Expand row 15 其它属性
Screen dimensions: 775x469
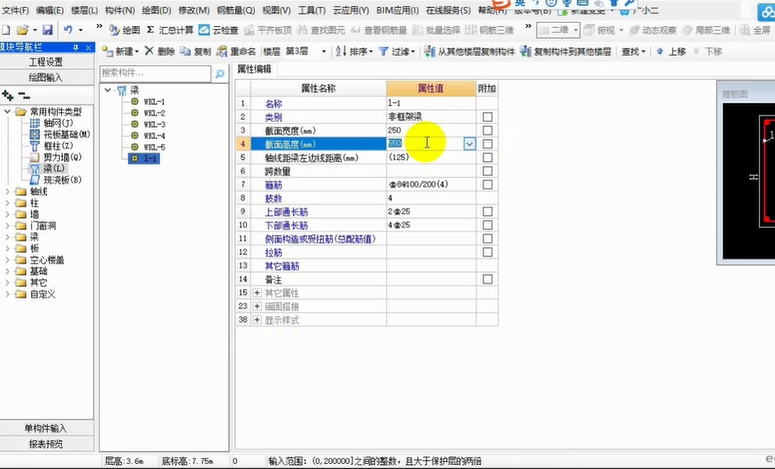[257, 293]
